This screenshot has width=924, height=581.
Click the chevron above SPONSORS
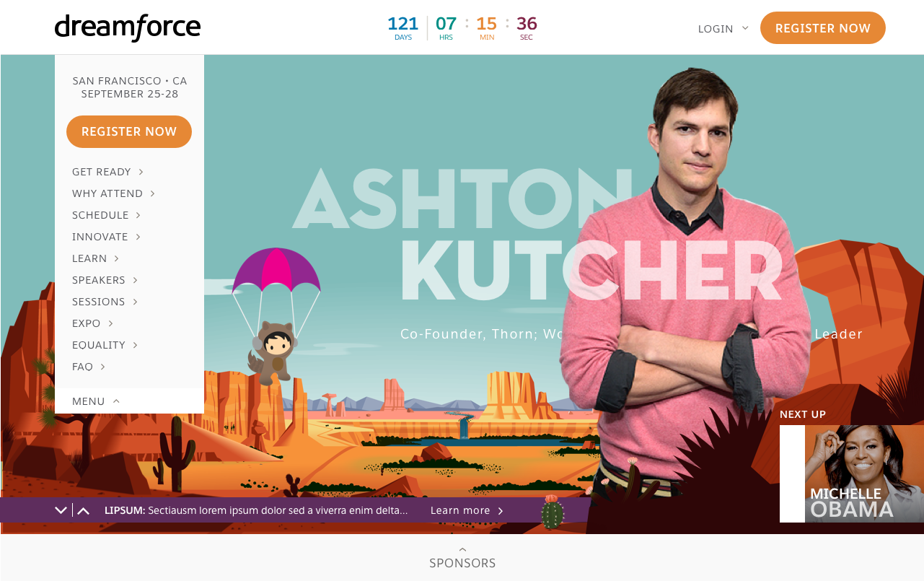tap(462, 549)
